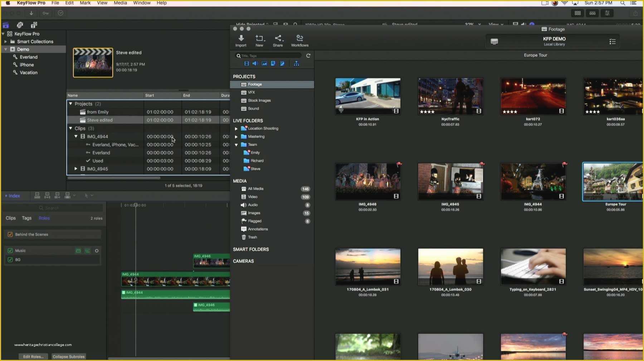Screen dimensions: 644x361
Task: Expand the Smart Collections folder
Action: [6, 42]
